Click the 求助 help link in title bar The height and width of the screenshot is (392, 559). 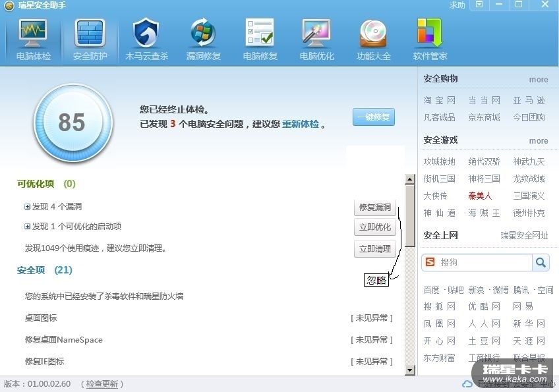(457, 5)
